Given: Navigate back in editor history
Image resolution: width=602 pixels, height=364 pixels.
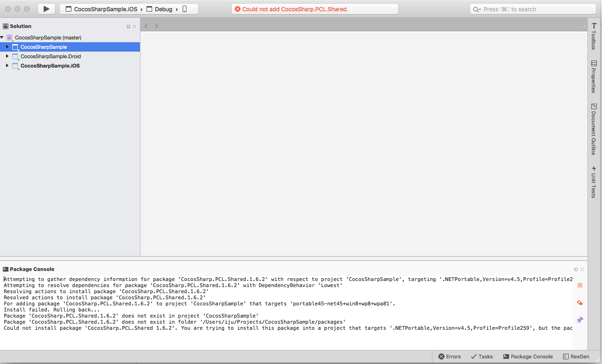Looking at the screenshot, I should [146, 26].
